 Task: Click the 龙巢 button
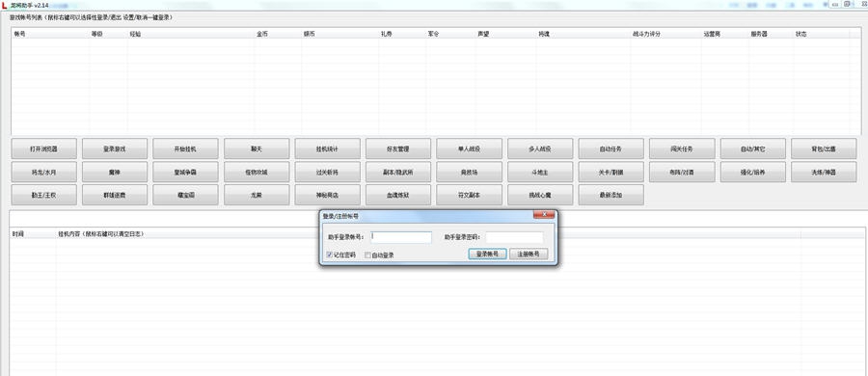(257, 195)
